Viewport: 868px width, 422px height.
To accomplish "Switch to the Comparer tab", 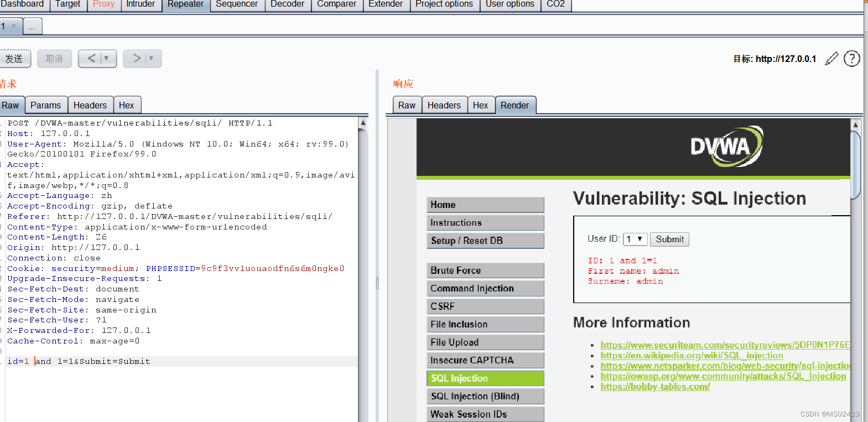I will (336, 4).
